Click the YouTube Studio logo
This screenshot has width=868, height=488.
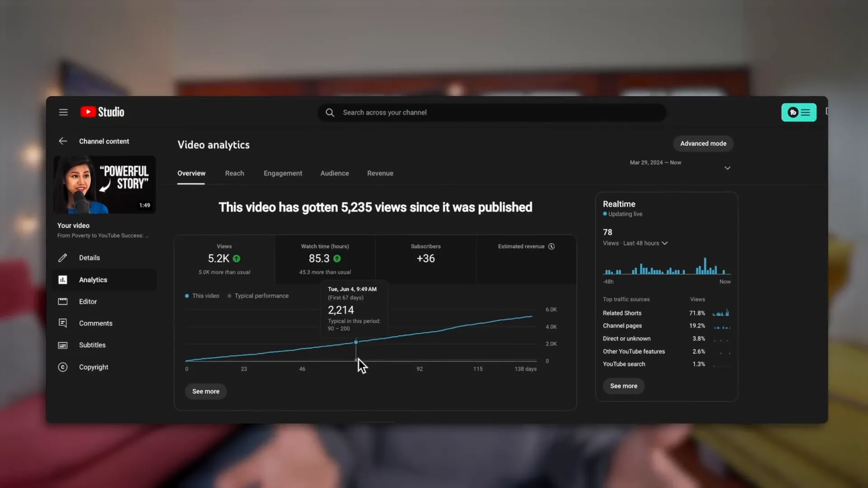(x=102, y=112)
